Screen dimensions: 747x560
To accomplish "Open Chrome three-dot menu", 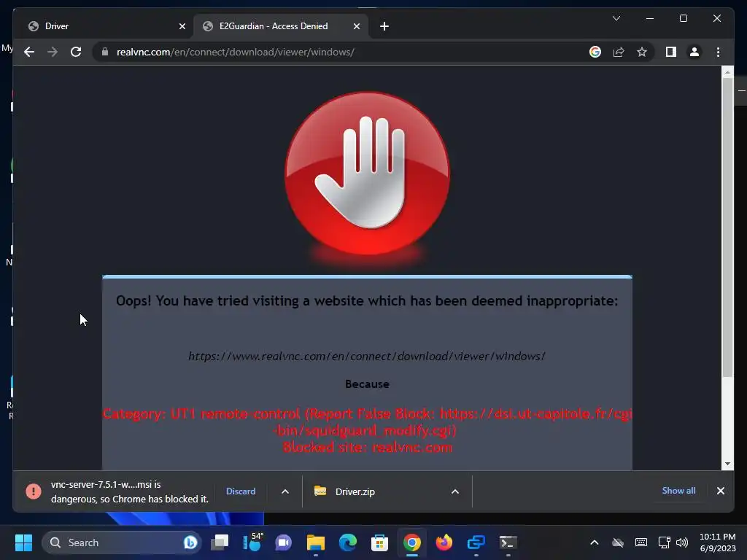I will click(718, 52).
